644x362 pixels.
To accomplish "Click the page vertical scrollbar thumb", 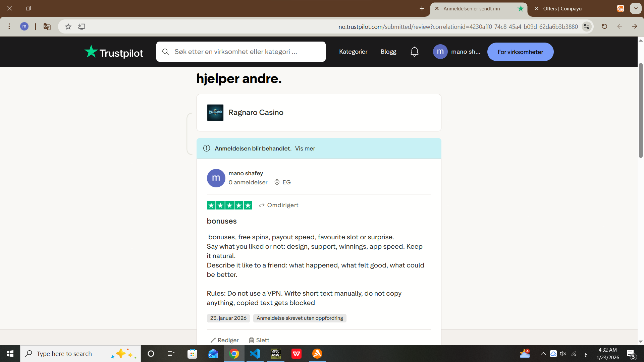I will click(641, 110).
